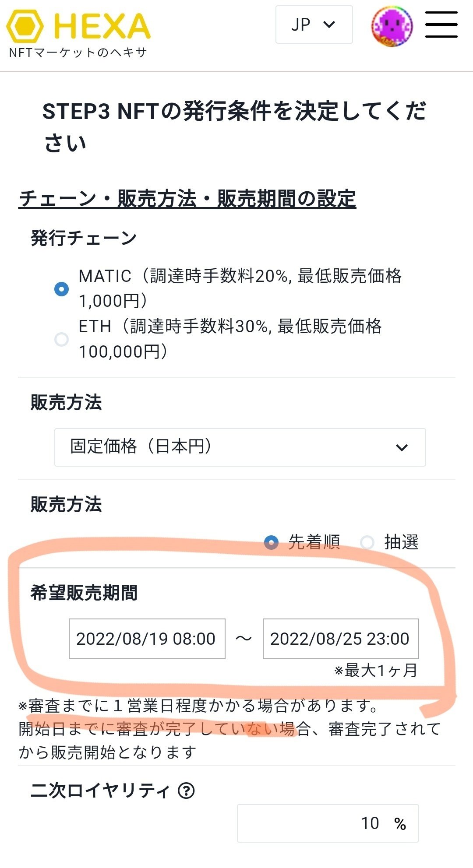This screenshot has height=868, width=473.
Task: Click the NFTマーケットのヘキサ tagline
Action: [x=78, y=53]
